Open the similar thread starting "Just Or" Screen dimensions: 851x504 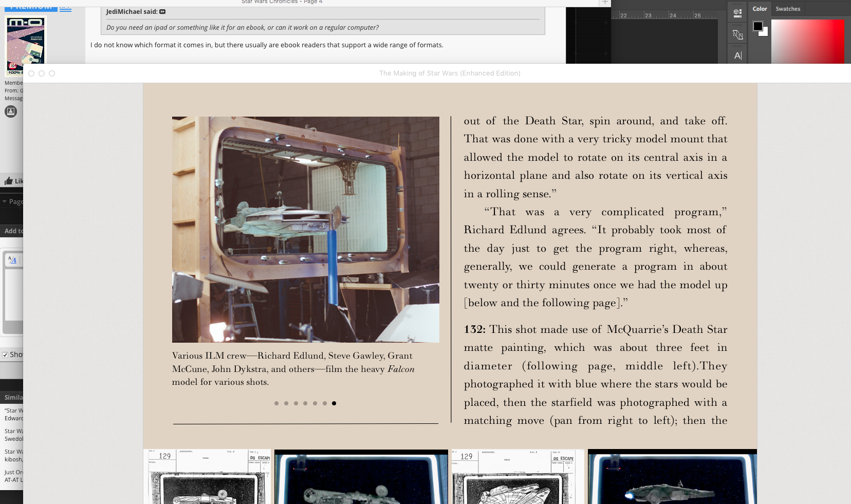[x=13, y=476]
